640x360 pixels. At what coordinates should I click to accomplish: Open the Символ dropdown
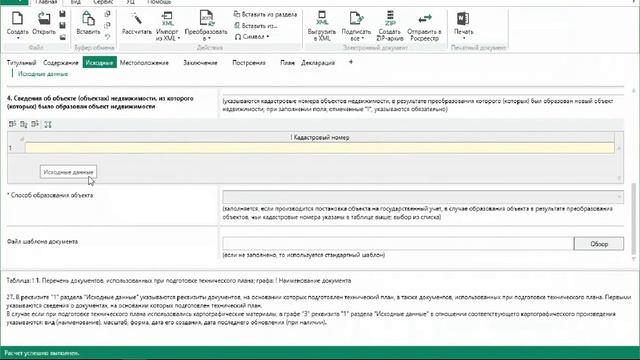coord(252,37)
